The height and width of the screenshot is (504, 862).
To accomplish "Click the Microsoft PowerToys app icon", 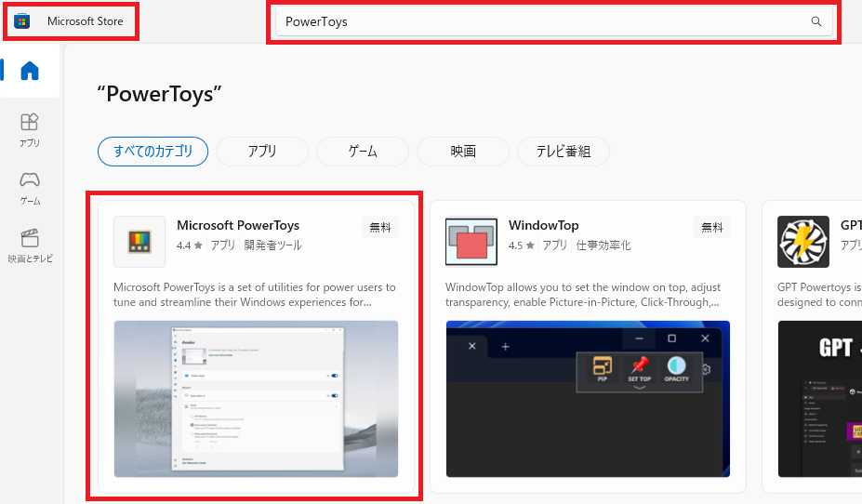I will pyautogui.click(x=139, y=242).
